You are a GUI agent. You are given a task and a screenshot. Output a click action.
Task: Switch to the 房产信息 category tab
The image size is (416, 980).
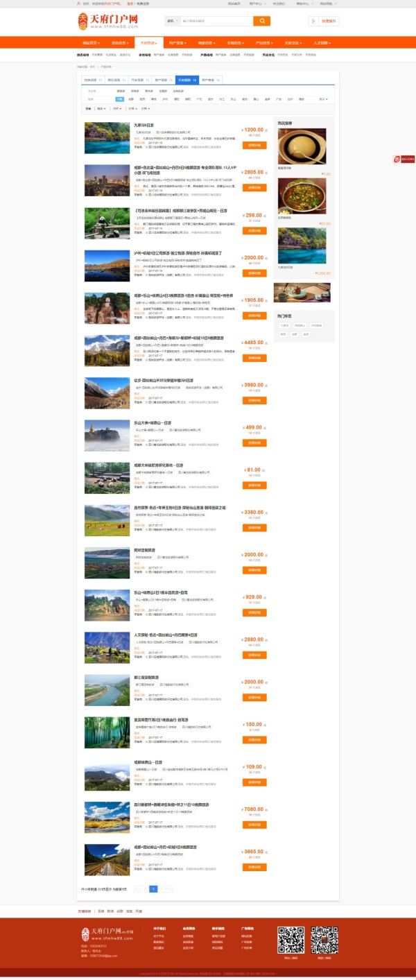[x=163, y=80]
